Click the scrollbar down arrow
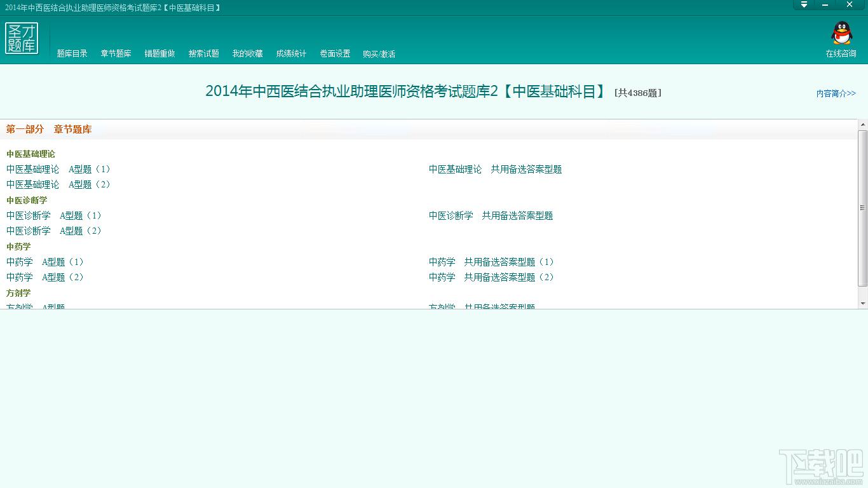Screen dimensions: 868x488 pos(862,304)
